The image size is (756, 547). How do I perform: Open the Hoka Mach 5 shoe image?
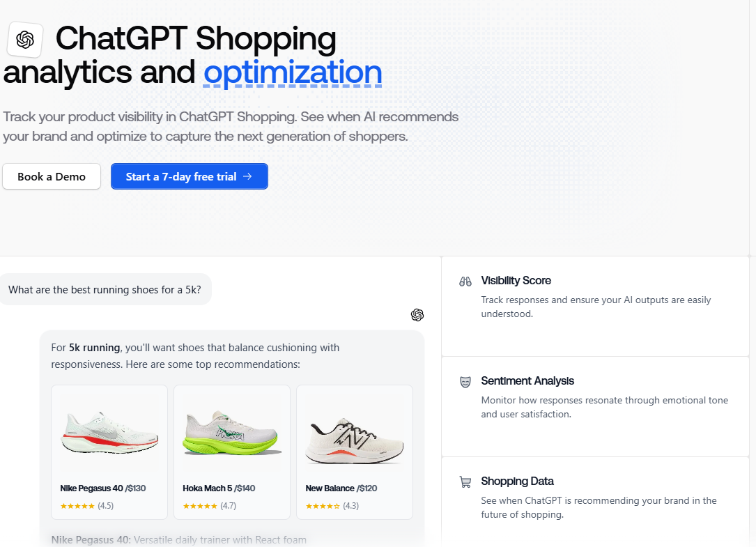tap(232, 433)
